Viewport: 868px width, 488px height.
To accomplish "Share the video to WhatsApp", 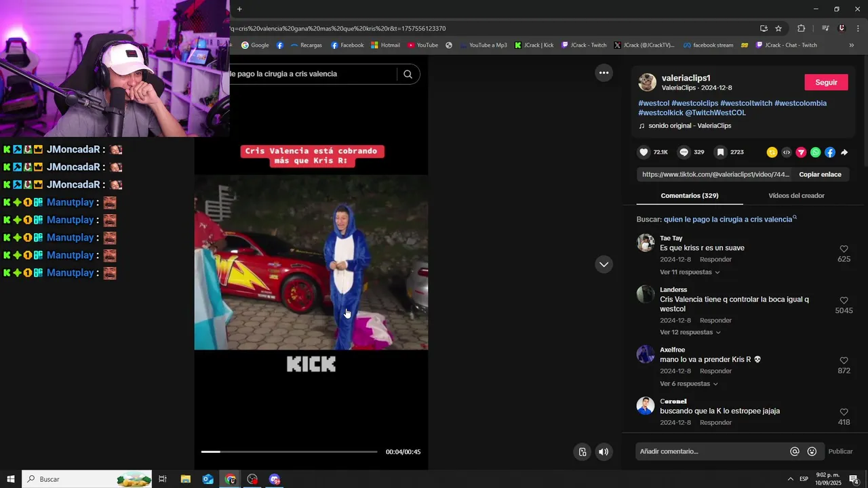I will tap(815, 152).
